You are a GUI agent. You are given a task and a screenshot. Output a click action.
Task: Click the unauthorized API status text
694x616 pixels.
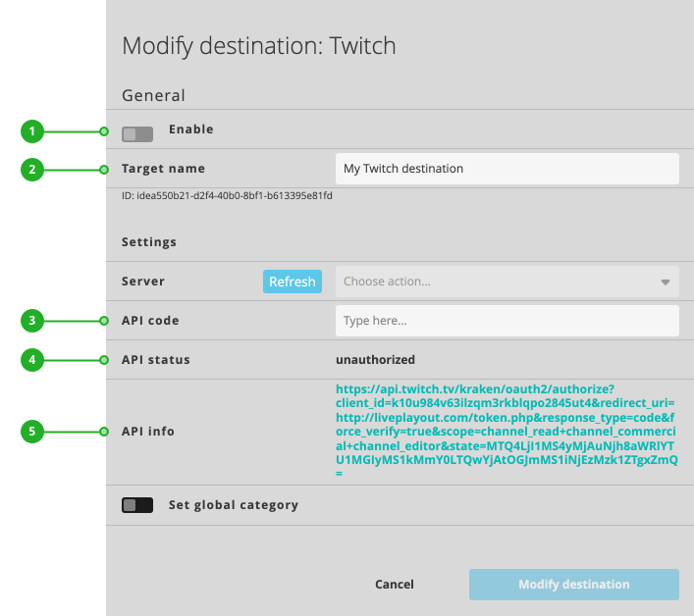(375, 360)
